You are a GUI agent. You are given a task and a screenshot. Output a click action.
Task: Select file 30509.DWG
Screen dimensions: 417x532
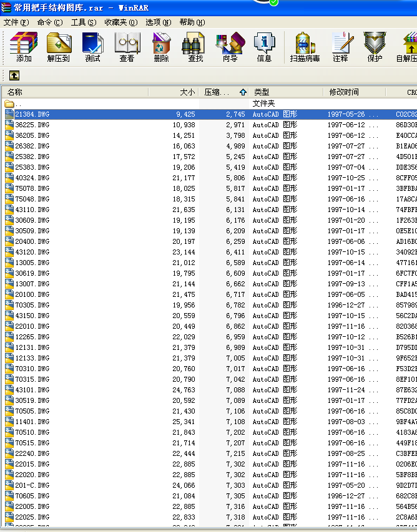(x=32, y=231)
